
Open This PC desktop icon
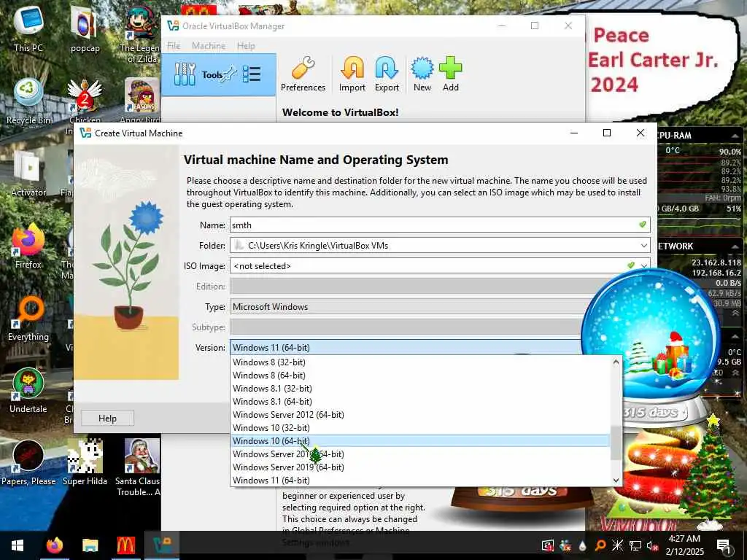tap(28, 29)
